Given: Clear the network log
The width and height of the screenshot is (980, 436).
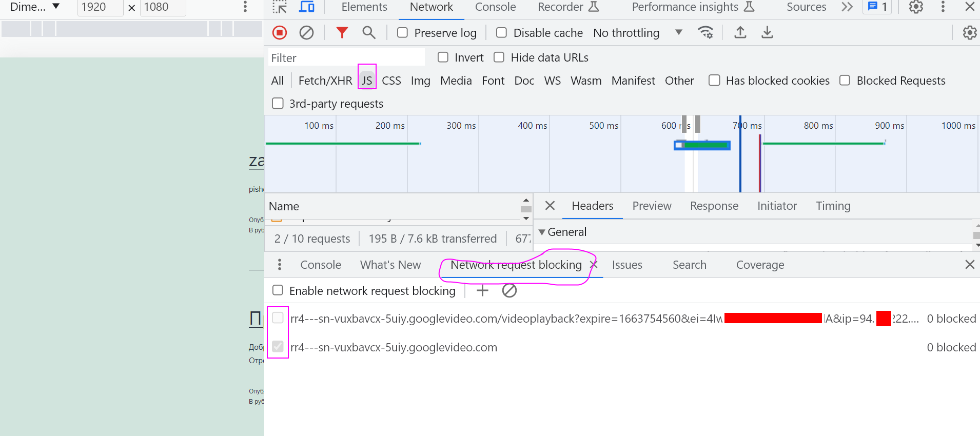Looking at the screenshot, I should pyautogui.click(x=306, y=33).
